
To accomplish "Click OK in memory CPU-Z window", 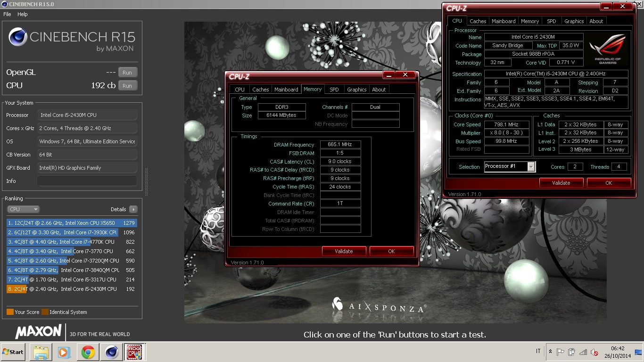I will (x=391, y=251).
